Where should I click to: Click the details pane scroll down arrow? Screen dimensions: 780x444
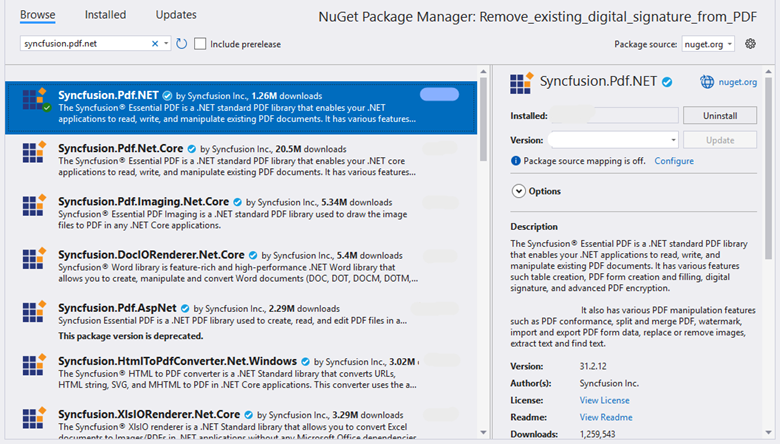[x=769, y=433]
